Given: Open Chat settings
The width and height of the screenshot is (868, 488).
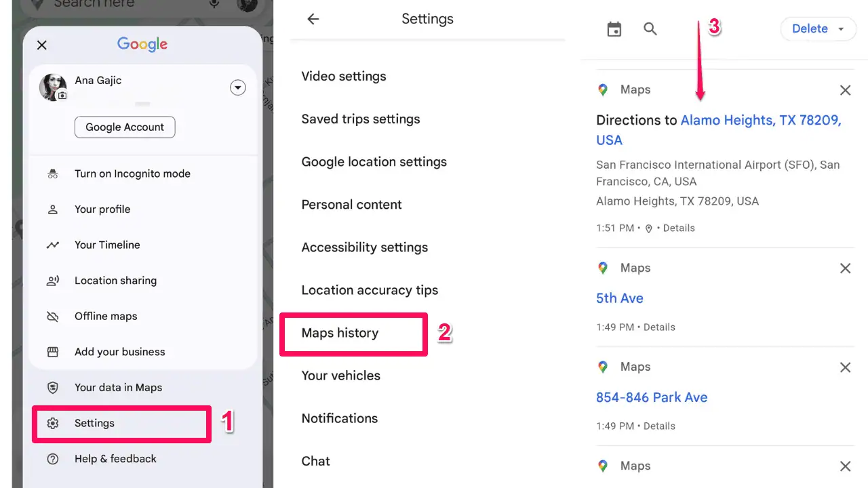Looking at the screenshot, I should tap(316, 461).
